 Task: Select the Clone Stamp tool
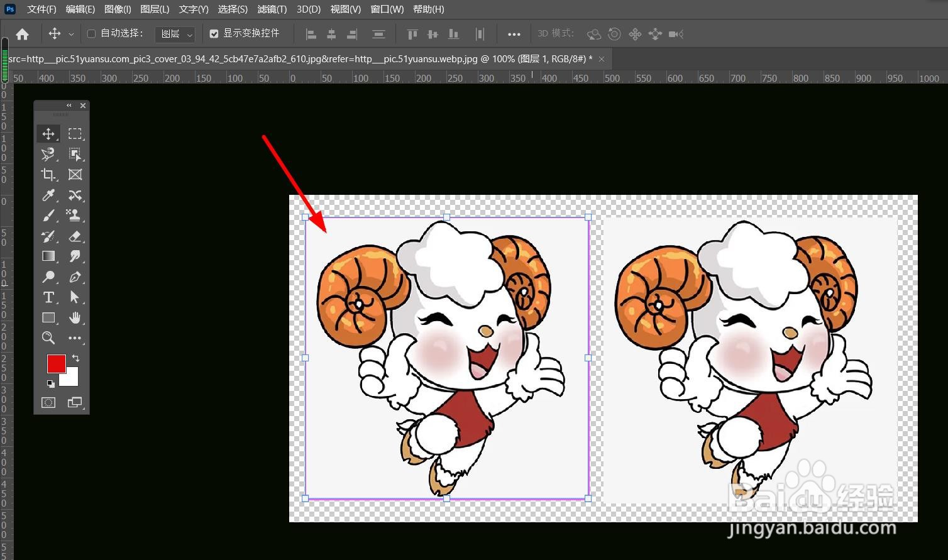coord(75,216)
